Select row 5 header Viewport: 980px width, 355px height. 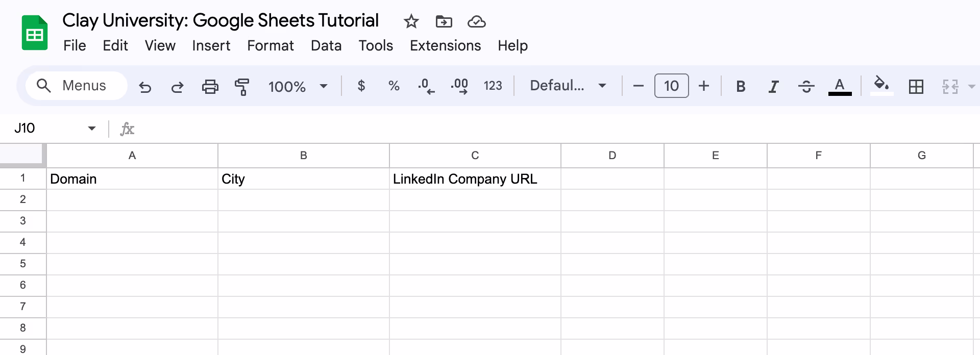coord(23,264)
